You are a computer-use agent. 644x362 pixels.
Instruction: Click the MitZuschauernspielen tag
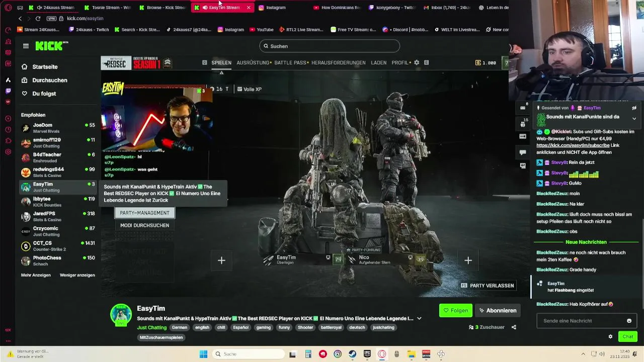162,337
